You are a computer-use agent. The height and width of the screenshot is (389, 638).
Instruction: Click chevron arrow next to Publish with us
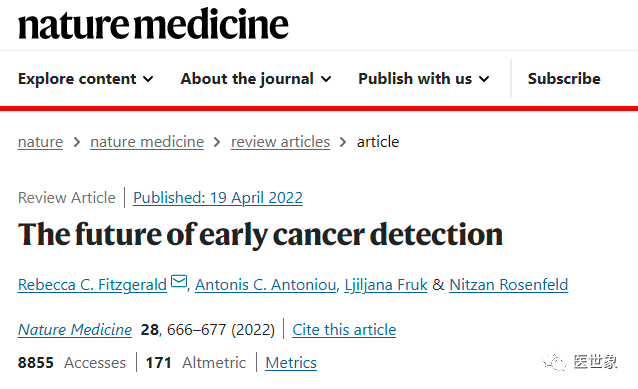coord(484,79)
